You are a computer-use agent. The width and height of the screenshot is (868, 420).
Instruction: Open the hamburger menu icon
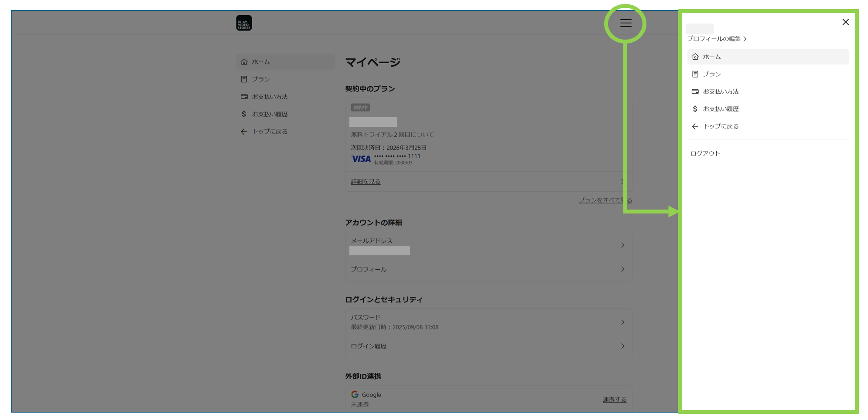(x=625, y=23)
